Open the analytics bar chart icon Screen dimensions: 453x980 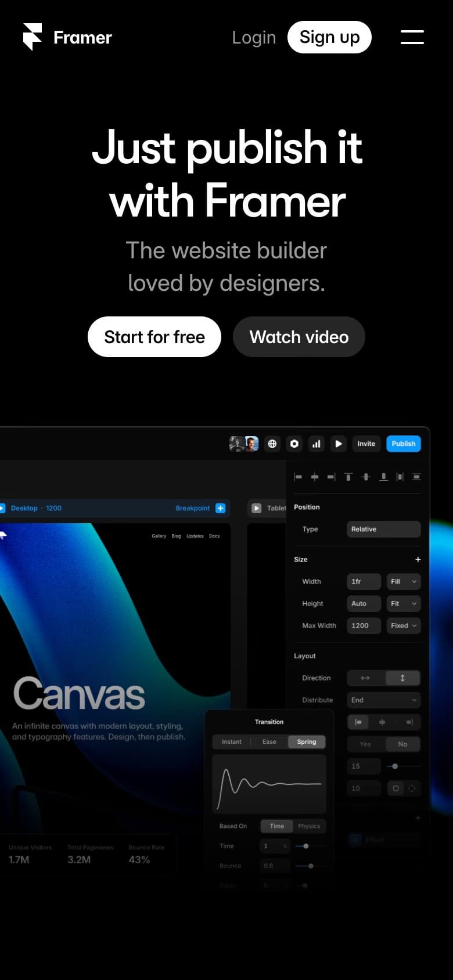click(317, 444)
